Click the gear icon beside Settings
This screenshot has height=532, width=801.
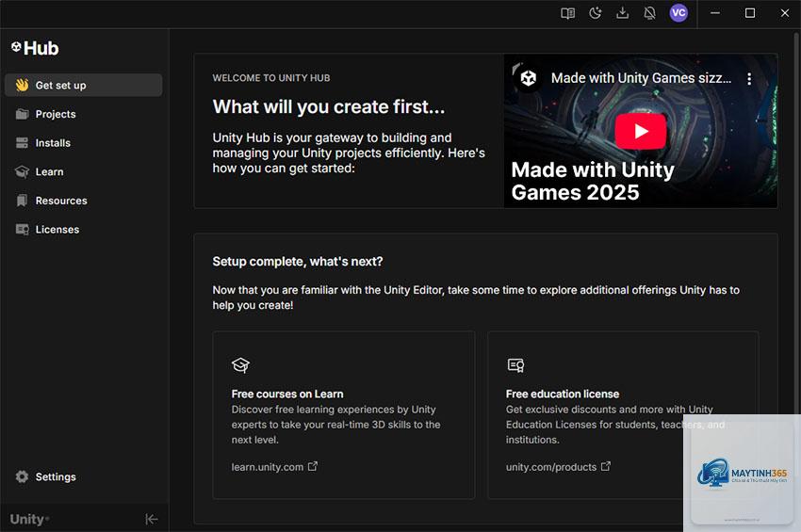(x=22, y=476)
